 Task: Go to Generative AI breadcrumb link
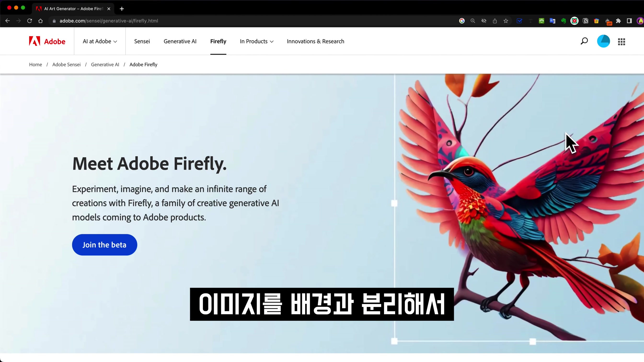(x=105, y=64)
